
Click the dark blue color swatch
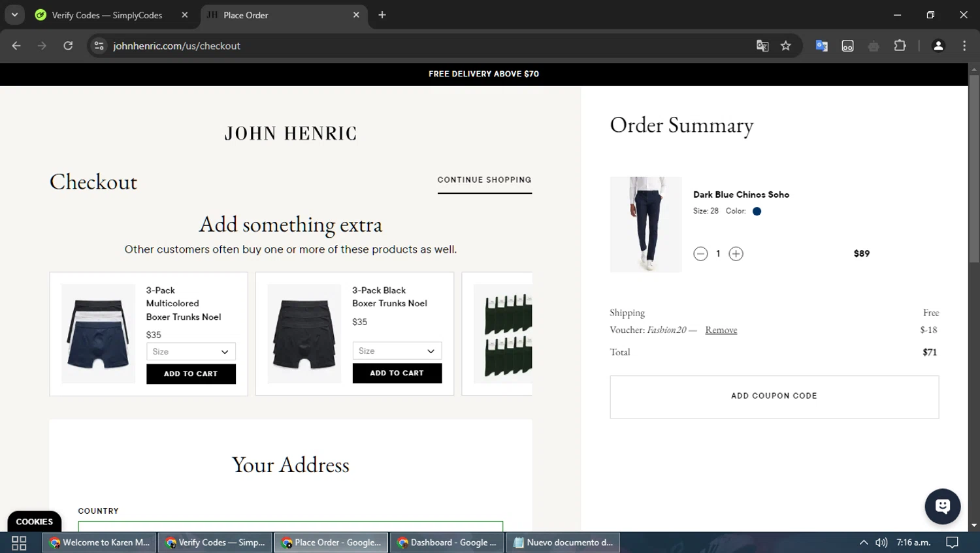757,212
